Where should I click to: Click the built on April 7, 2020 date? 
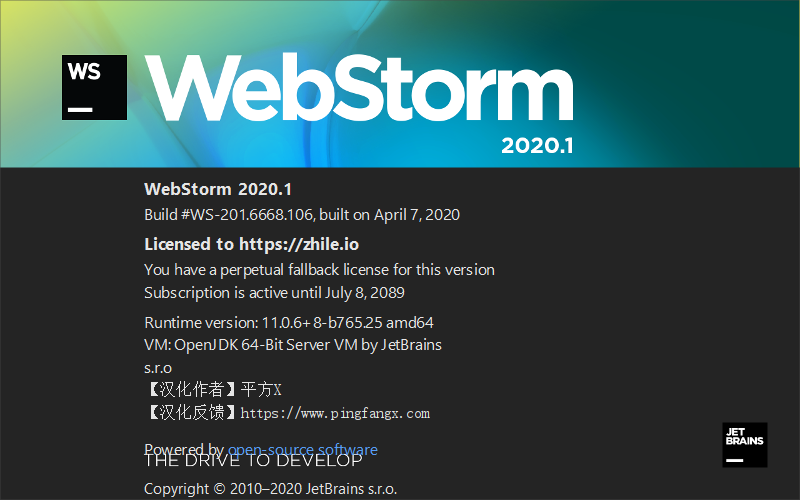pyautogui.click(x=390, y=214)
